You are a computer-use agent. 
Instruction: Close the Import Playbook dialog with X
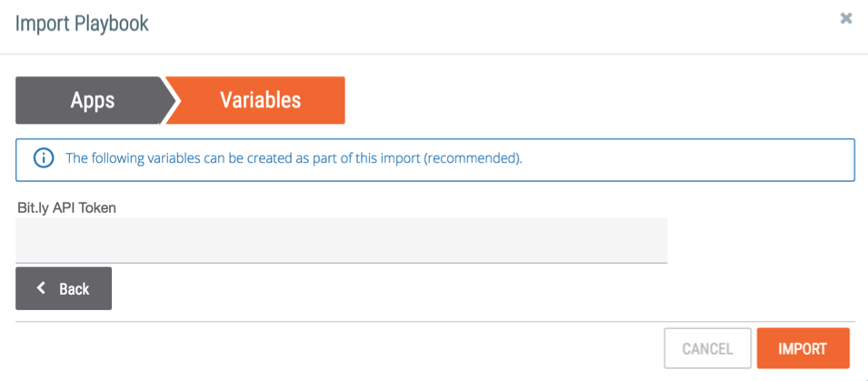[x=846, y=19]
